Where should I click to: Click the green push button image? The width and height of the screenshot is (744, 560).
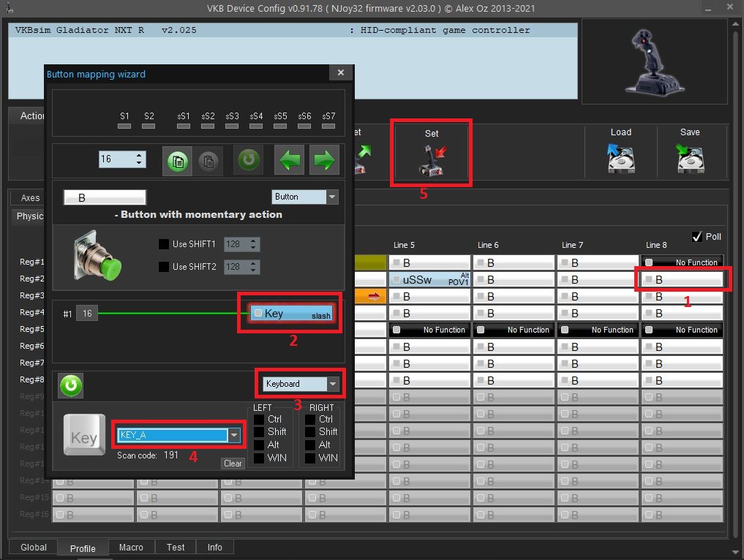coord(97,256)
